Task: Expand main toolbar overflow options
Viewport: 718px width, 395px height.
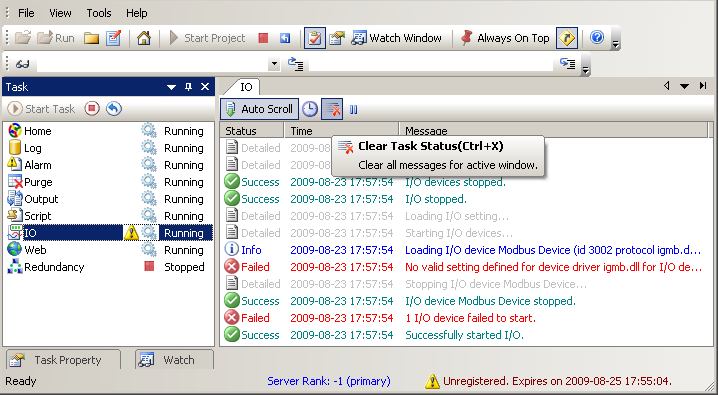Action: pyautogui.click(x=616, y=44)
